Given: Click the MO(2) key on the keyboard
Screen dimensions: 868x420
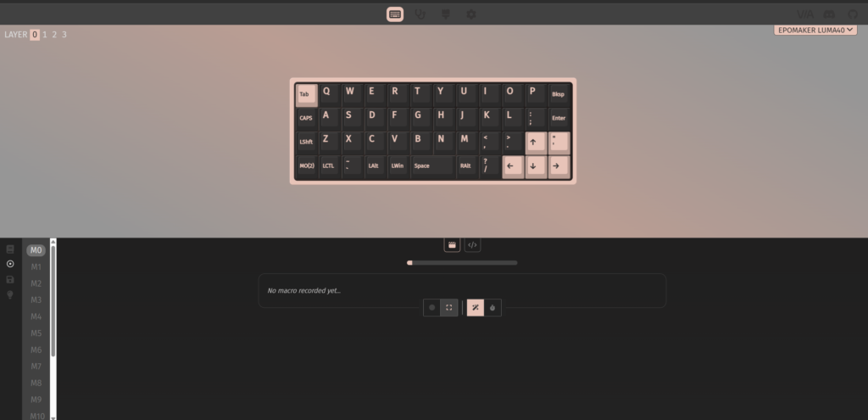Looking at the screenshot, I should 307,166.
